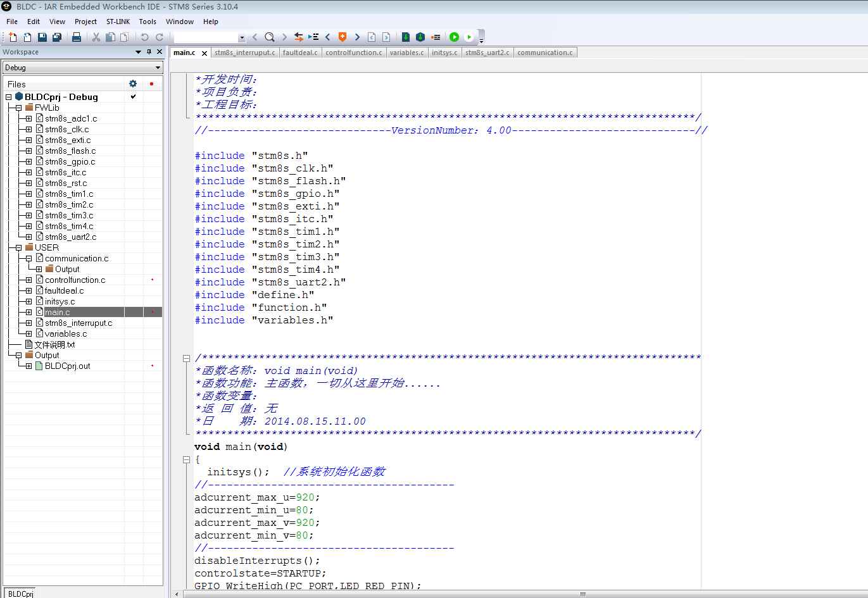Viewport: 868px width, 598px height.
Task: Expand stm8s_adc1.c tree node
Action: pos(29,118)
